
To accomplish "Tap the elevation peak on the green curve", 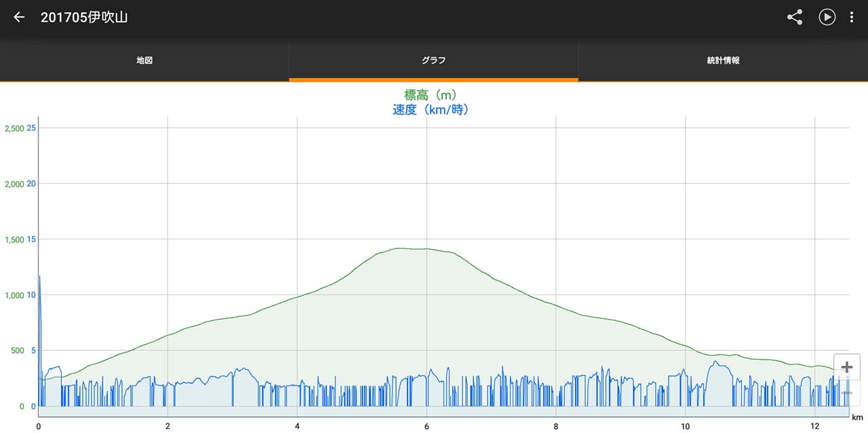I will 401,248.
